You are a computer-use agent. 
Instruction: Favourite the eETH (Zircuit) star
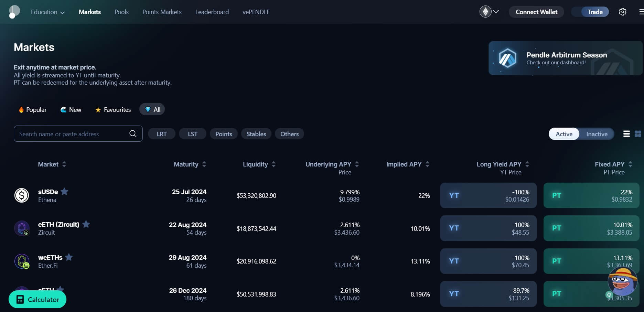click(86, 224)
